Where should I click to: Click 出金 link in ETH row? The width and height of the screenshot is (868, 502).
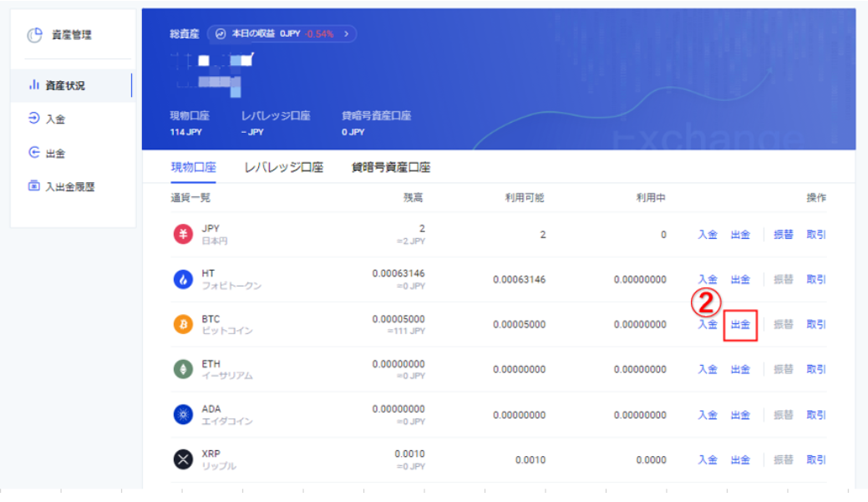(740, 369)
